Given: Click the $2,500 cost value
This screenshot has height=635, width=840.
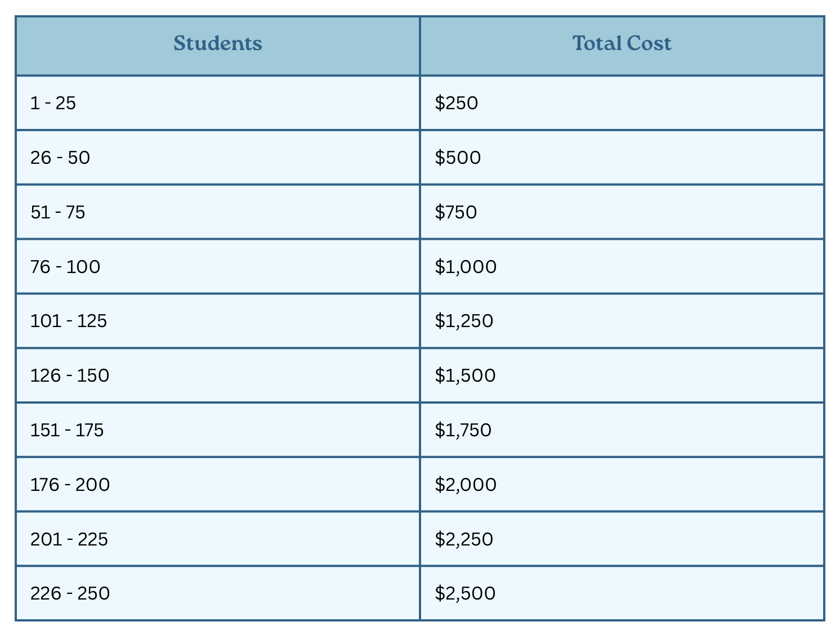Looking at the screenshot, I should [x=465, y=593].
